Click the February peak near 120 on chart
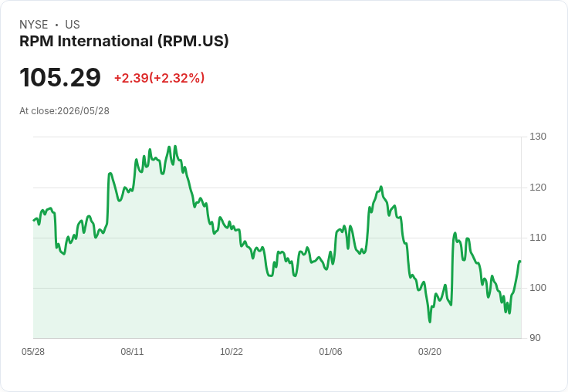The width and height of the screenshot is (568, 392). (381, 187)
